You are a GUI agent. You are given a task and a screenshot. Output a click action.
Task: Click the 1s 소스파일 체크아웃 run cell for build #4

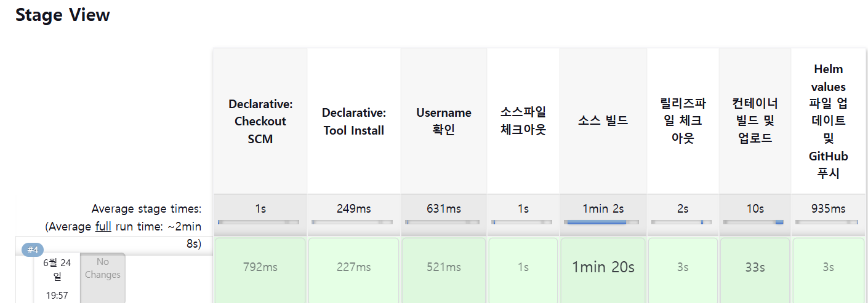pyautogui.click(x=523, y=267)
